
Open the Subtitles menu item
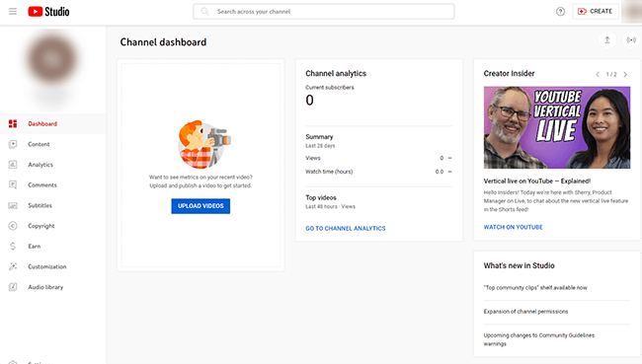coord(52,205)
